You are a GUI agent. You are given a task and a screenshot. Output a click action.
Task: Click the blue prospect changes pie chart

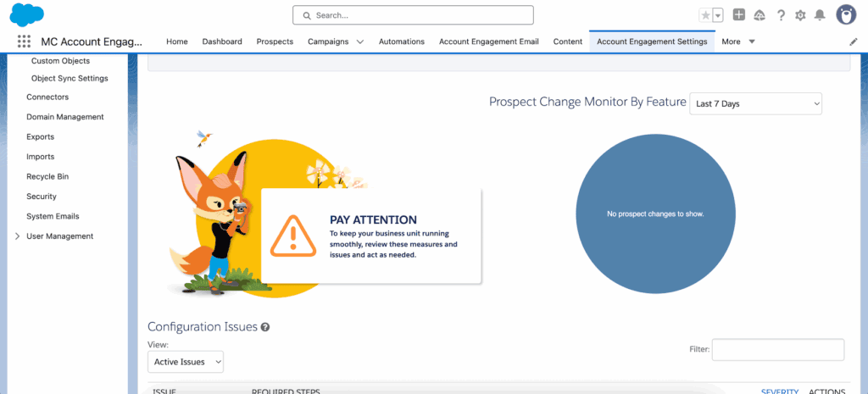(x=655, y=214)
